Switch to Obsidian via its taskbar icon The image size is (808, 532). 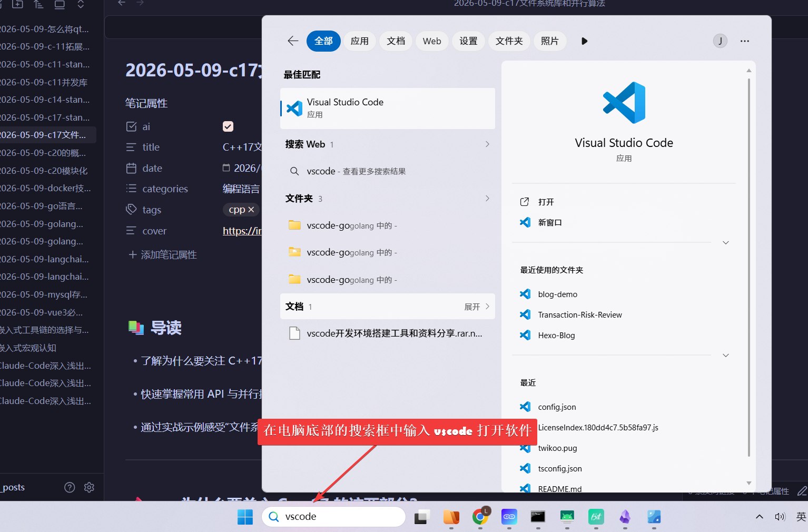point(625,517)
